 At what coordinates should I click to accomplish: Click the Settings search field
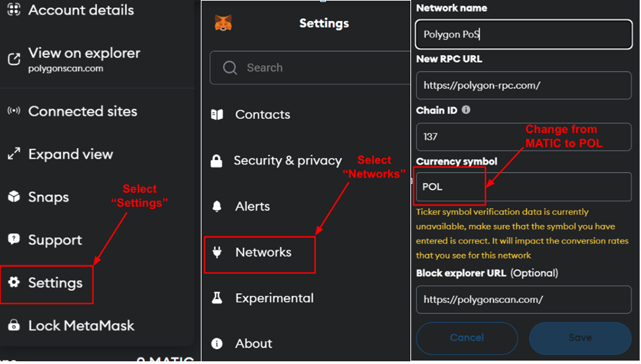coord(310,68)
